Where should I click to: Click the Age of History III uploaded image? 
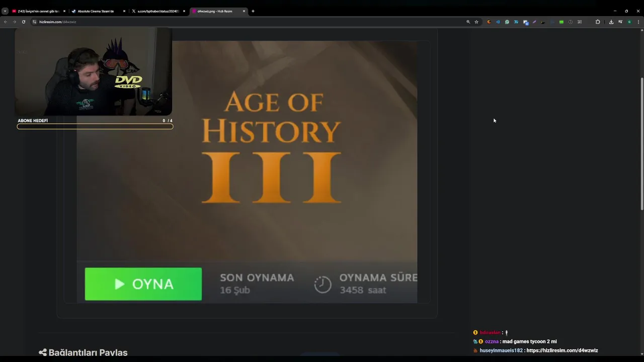(x=247, y=172)
